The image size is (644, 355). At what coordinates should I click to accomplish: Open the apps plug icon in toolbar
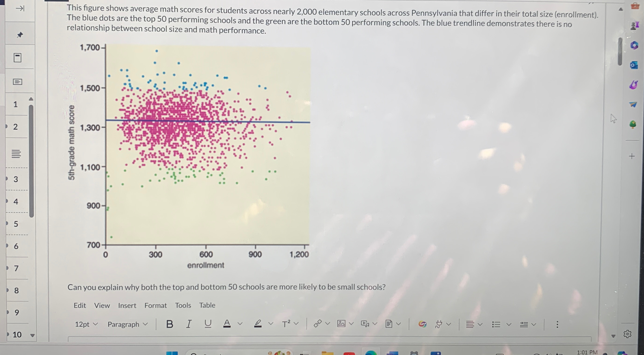[x=439, y=324]
